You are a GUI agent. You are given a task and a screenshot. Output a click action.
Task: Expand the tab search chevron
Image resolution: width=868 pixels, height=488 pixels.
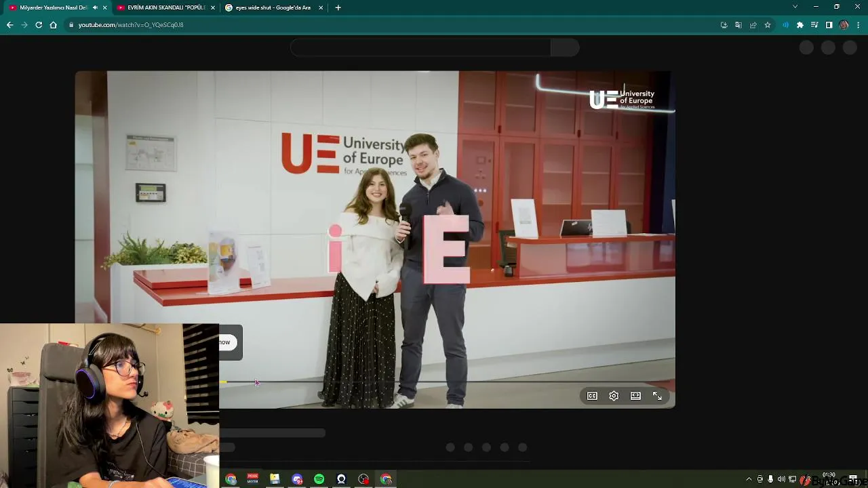pyautogui.click(x=795, y=7)
